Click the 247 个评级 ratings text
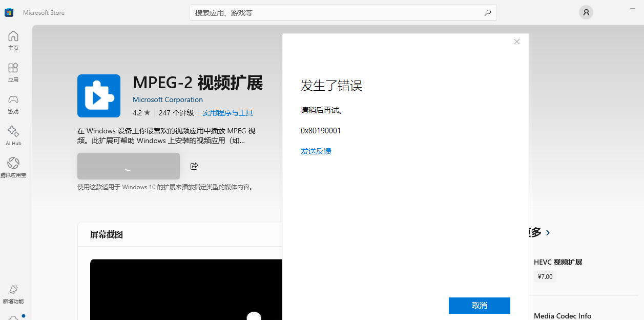This screenshot has width=644, height=320. [x=176, y=113]
